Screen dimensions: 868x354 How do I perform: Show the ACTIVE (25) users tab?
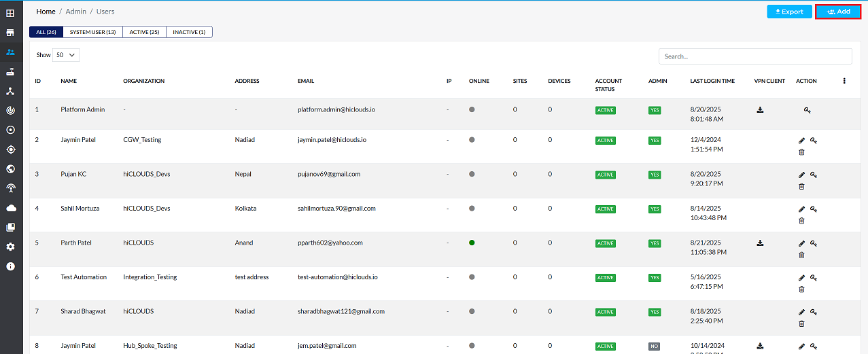(144, 32)
